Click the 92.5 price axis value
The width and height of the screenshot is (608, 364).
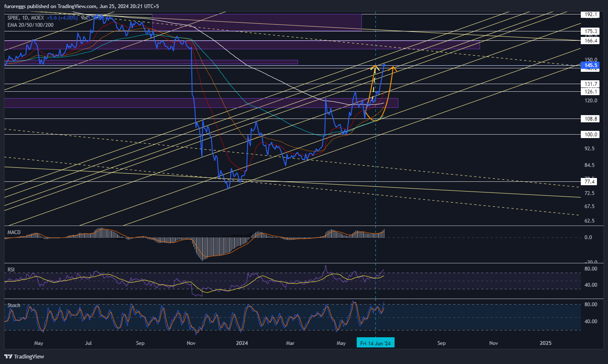tap(590, 149)
